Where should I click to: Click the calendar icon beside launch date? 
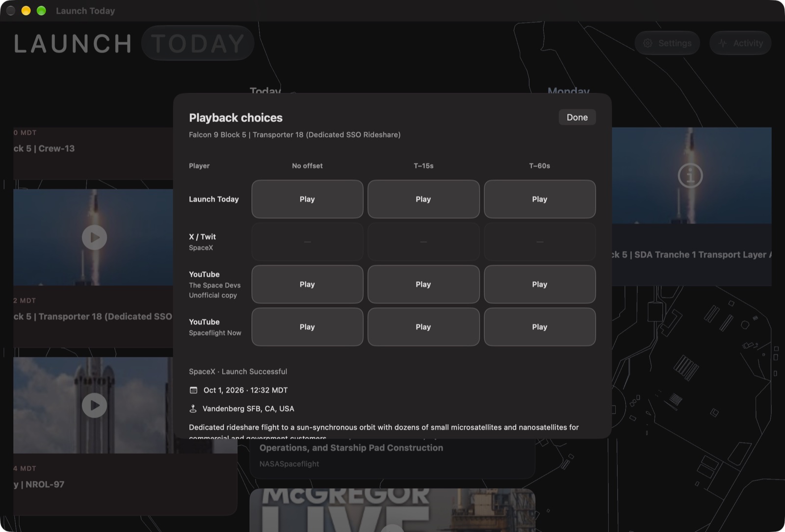(193, 390)
